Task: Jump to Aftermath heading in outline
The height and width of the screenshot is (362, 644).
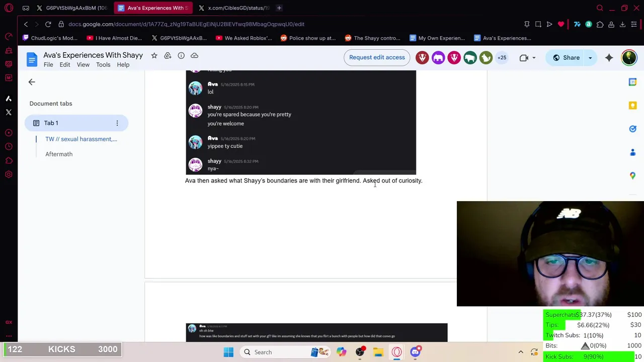Action: coord(59,154)
